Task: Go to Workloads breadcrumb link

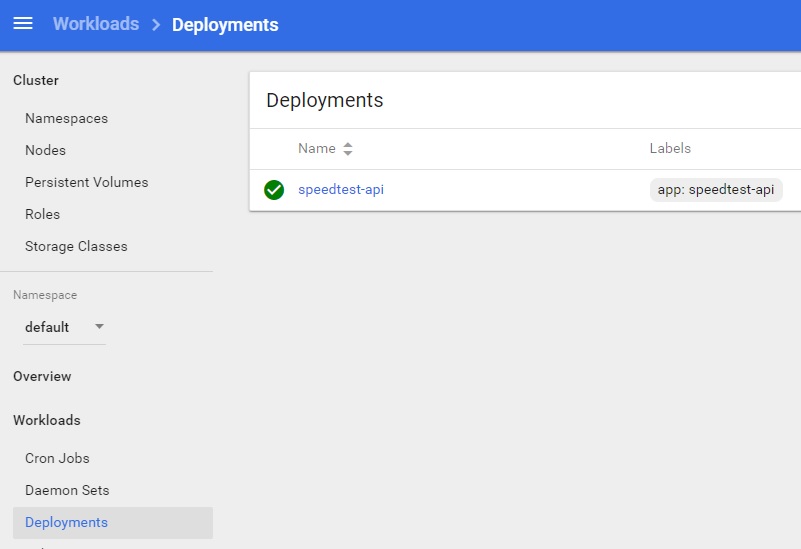Action: [x=96, y=24]
